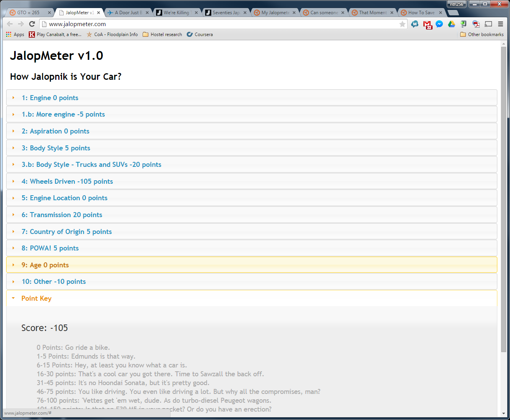Screen dimensions: 510x420
Task: Bookmark this page with the star icon
Action: pos(402,24)
